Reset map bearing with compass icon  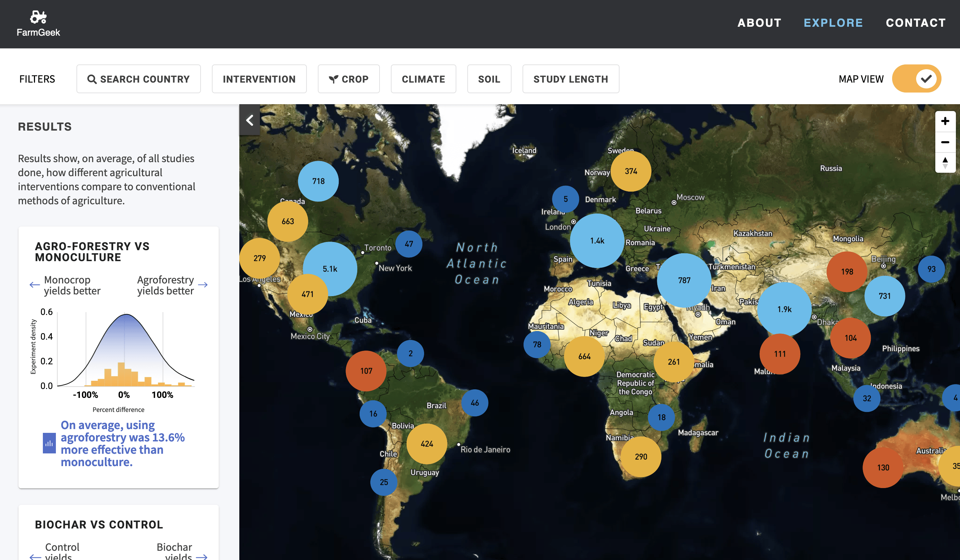pos(945,162)
